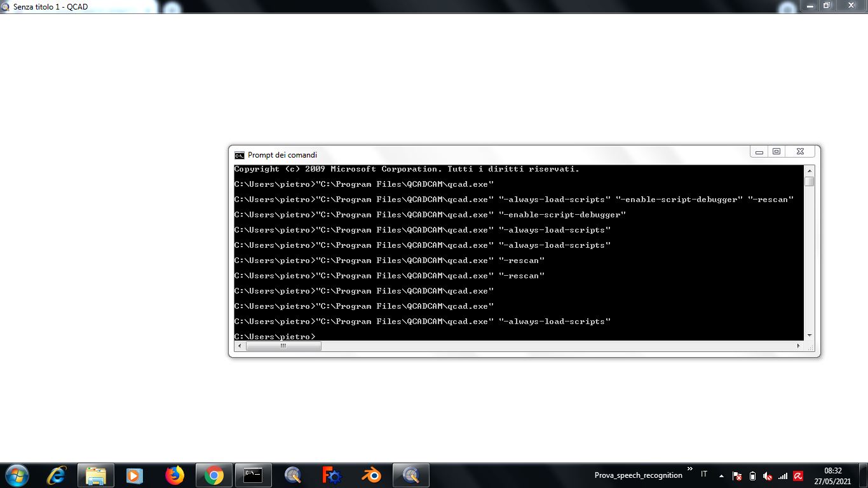Open the Prompt dei comandi system menu icon
The image size is (868, 488).
tap(240, 155)
